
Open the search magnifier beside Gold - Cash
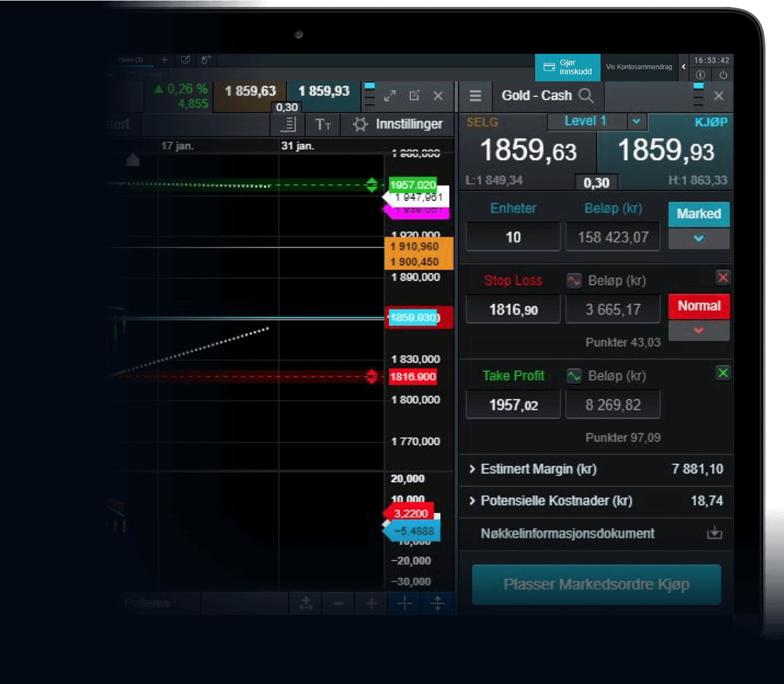(587, 96)
